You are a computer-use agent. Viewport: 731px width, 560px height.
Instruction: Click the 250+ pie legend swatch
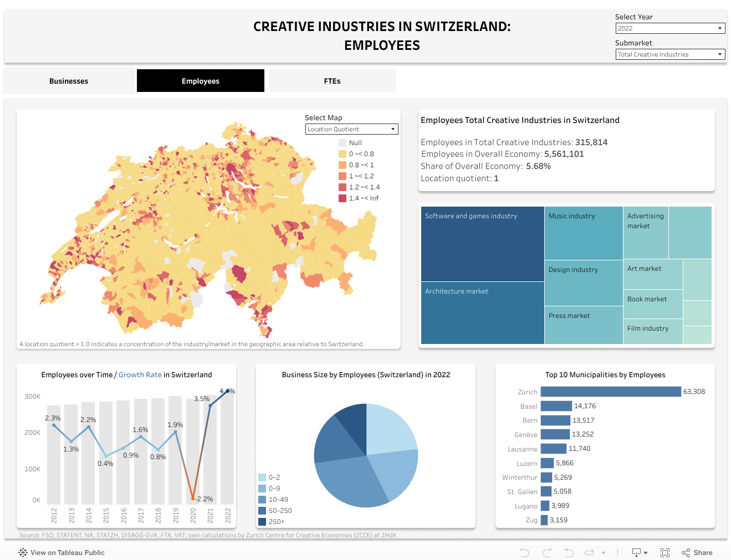click(x=262, y=522)
